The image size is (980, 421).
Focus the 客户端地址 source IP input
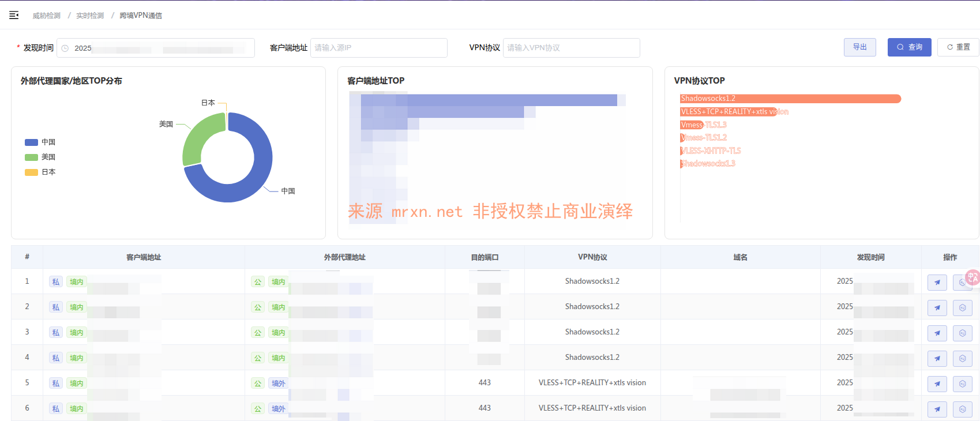click(x=379, y=48)
